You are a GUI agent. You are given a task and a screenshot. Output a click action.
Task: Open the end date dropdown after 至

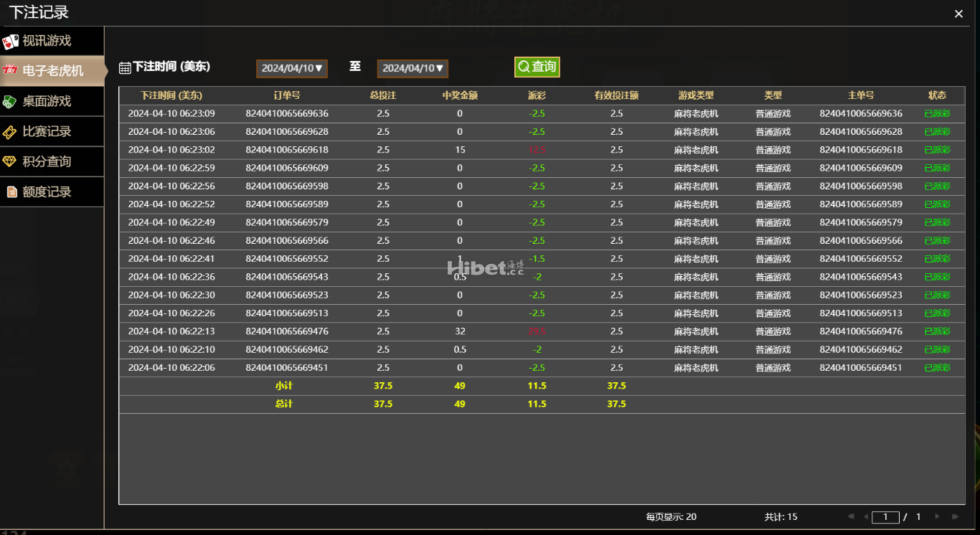(x=413, y=68)
